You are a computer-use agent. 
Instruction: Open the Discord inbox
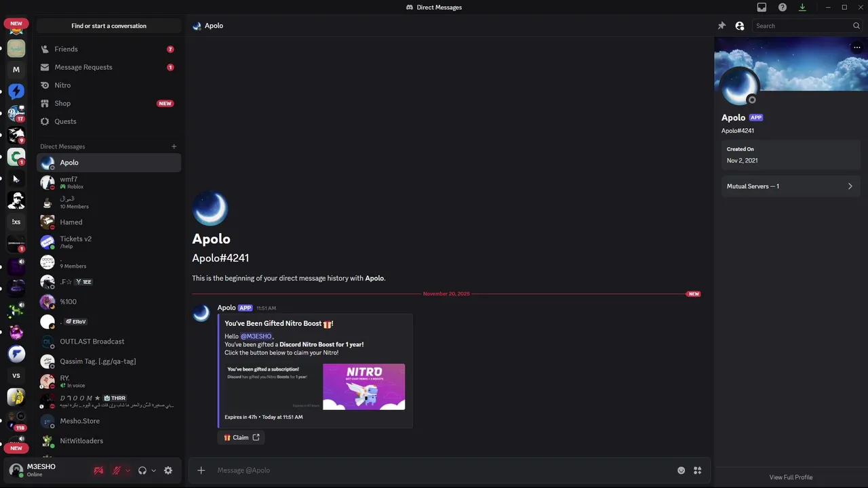(x=762, y=7)
